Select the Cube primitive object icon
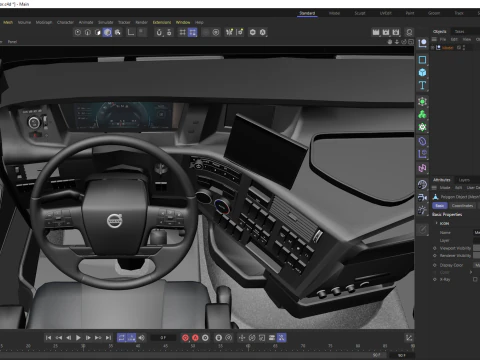 pyautogui.click(x=422, y=72)
